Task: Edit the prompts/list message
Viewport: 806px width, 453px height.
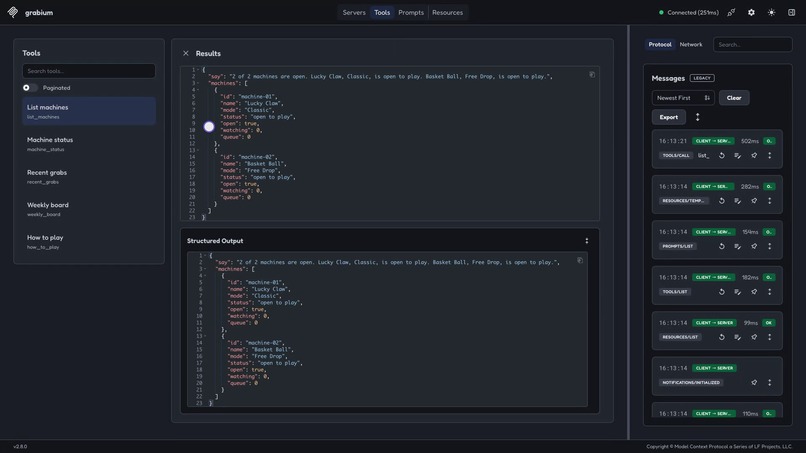Action: tap(737, 246)
